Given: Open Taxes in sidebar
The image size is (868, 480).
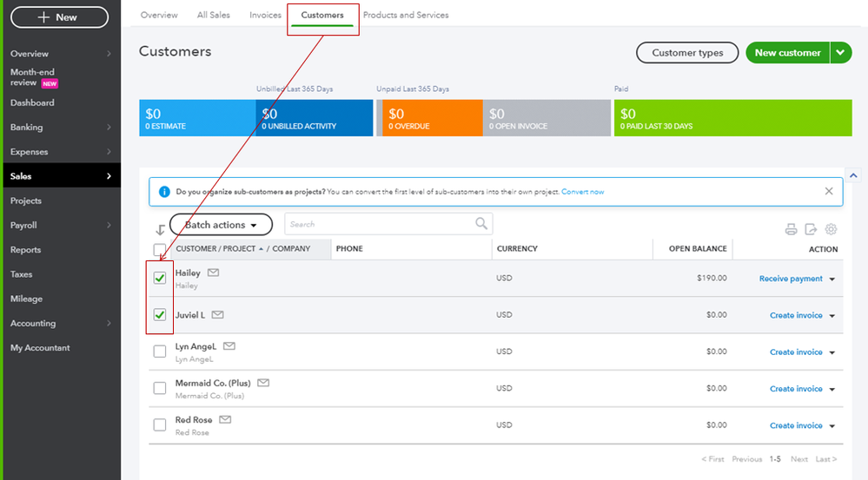Looking at the screenshot, I should pyautogui.click(x=21, y=274).
